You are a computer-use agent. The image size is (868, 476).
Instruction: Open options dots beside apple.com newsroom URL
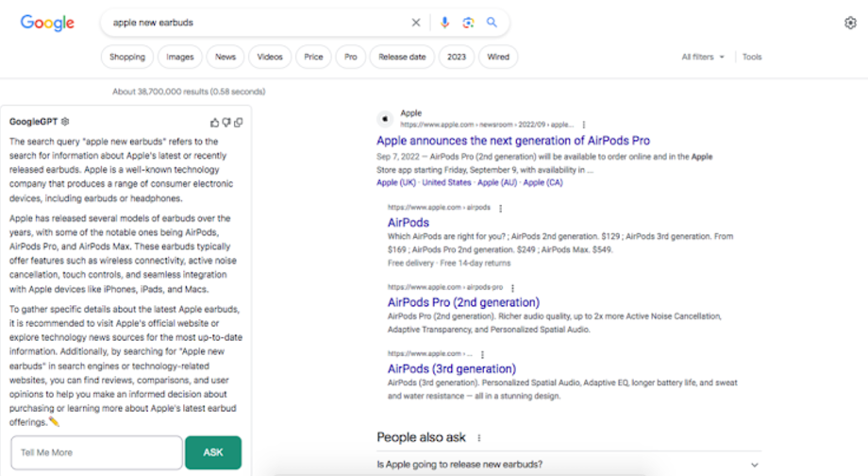point(584,125)
